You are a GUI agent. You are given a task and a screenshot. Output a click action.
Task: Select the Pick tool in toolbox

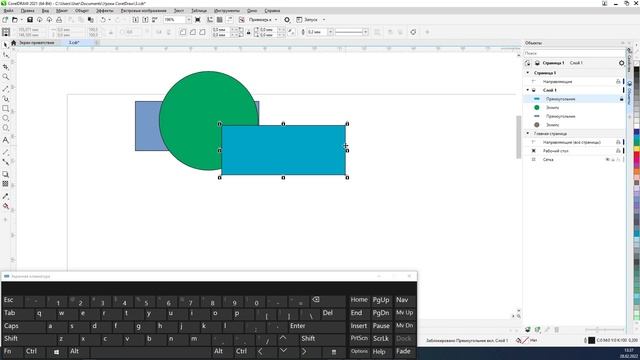point(5,44)
